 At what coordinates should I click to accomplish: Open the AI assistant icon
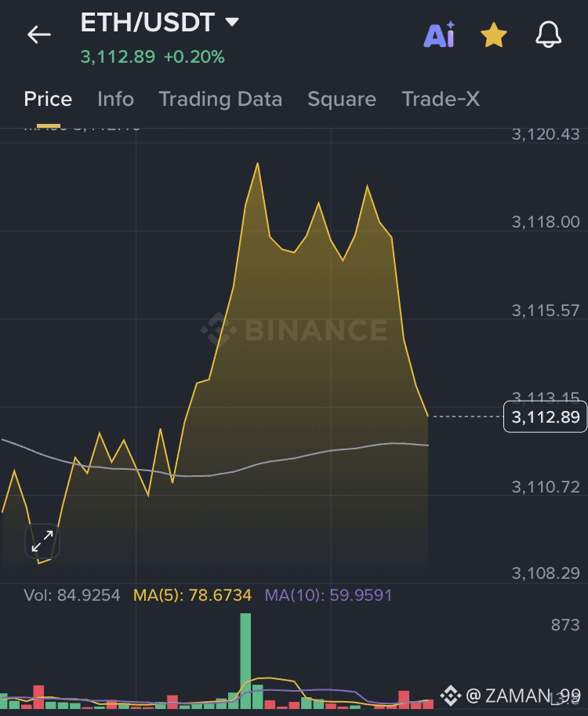439,35
